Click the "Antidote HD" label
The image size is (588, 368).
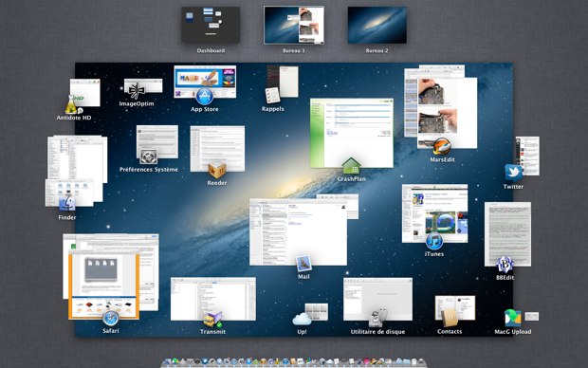click(74, 118)
